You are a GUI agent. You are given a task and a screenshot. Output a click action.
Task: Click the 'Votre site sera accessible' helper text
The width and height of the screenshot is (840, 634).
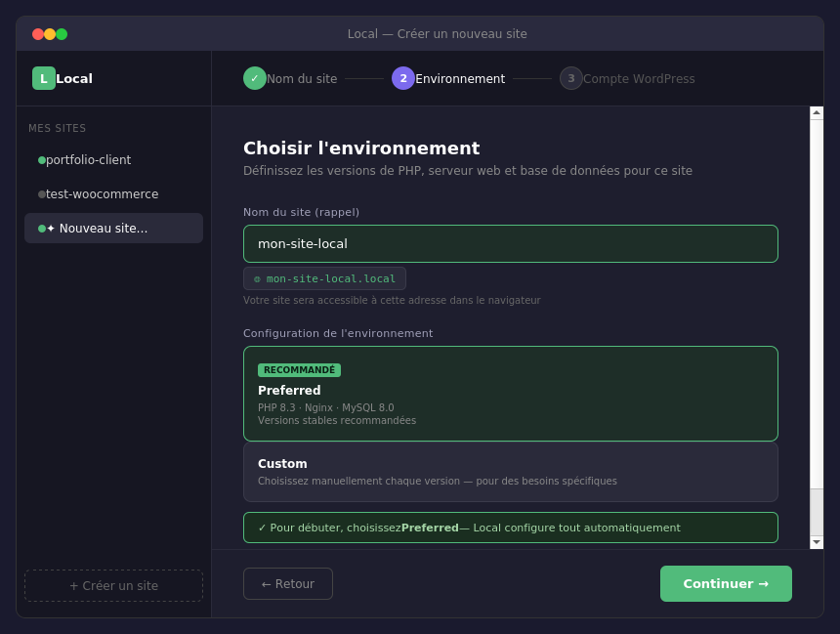(x=392, y=300)
